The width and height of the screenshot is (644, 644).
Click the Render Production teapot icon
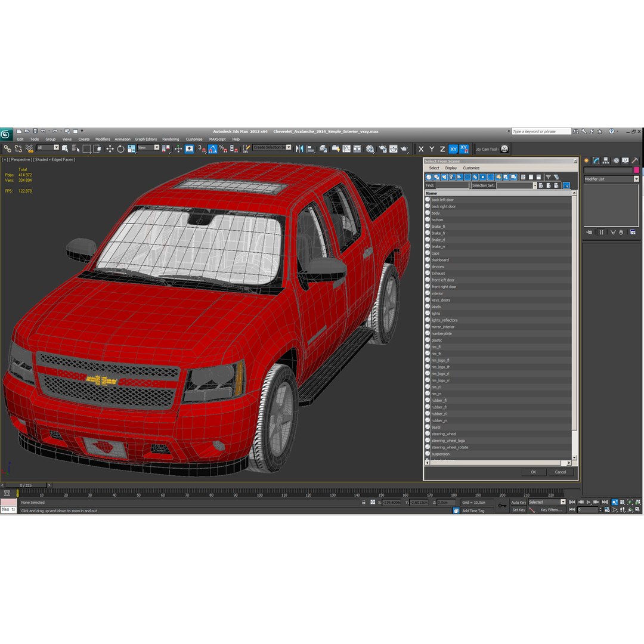tap(404, 148)
